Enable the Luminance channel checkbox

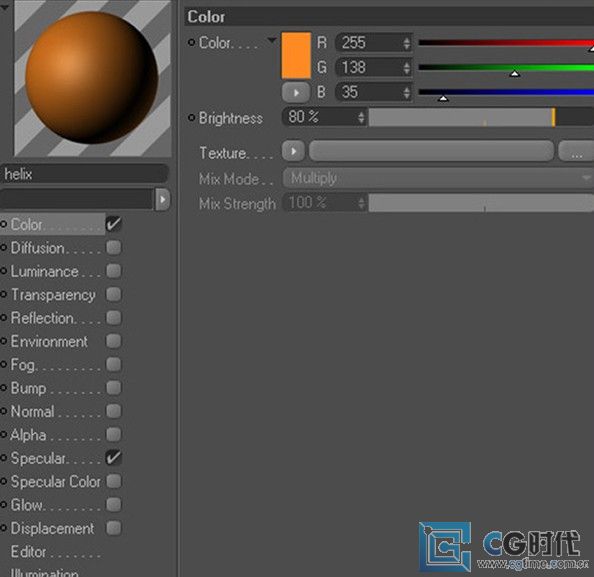(x=114, y=271)
